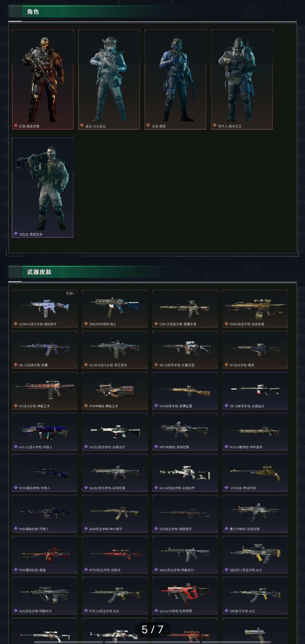Click the SCAR-H战斗步枪-电玩高手 weapon skin
Screen dimensions: 305x644
(45, 309)
